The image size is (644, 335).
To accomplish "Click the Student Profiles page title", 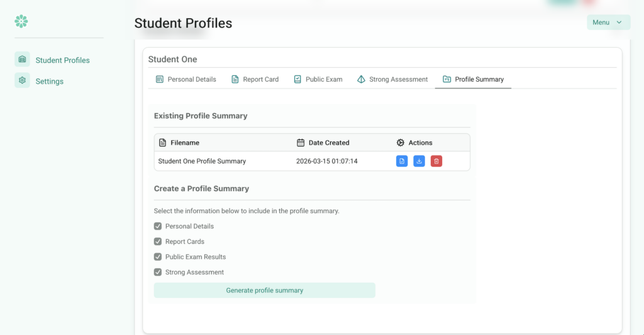I will click(183, 23).
